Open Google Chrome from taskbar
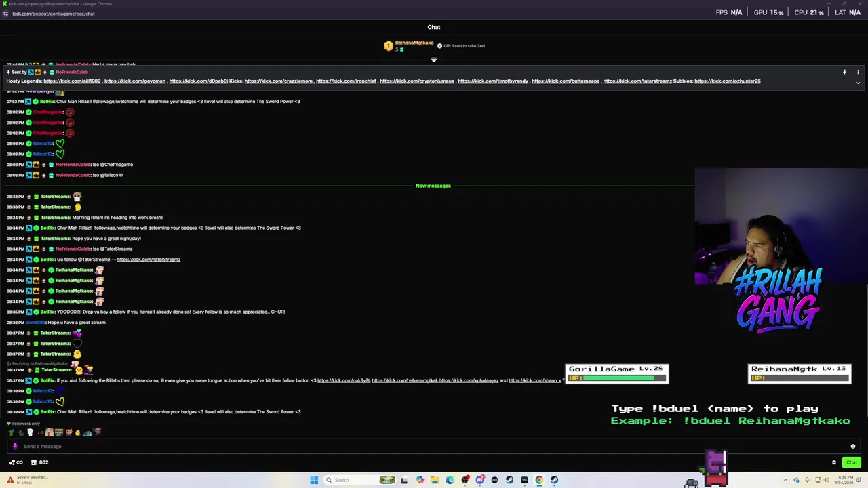The image size is (868, 488). 539,480
